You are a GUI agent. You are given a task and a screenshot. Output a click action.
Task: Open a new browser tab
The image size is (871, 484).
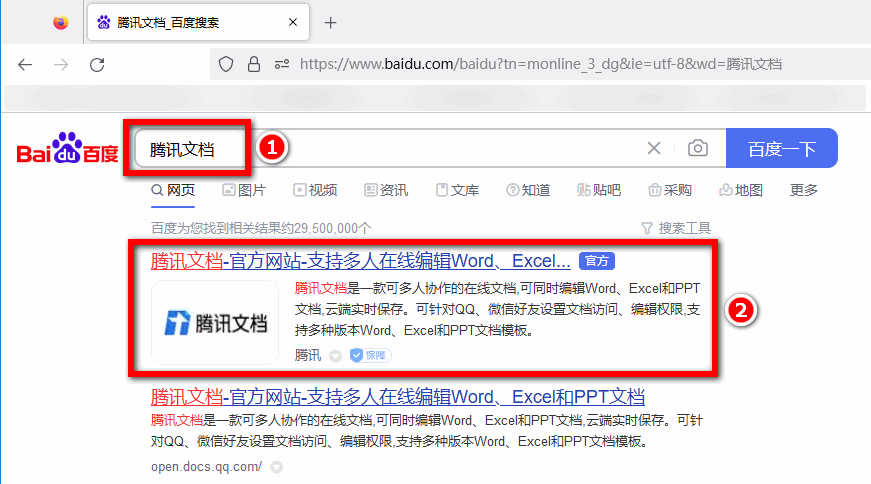pos(331,23)
